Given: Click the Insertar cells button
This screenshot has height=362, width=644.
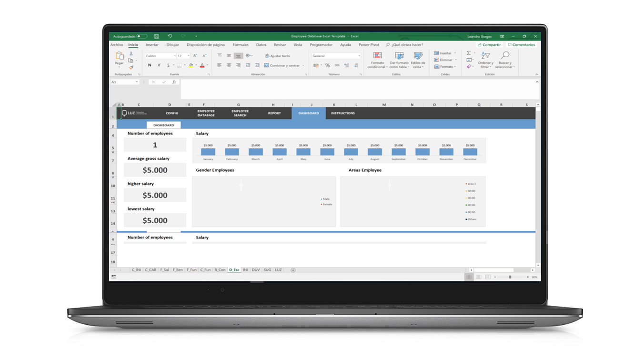Looking at the screenshot, I should 444,52.
